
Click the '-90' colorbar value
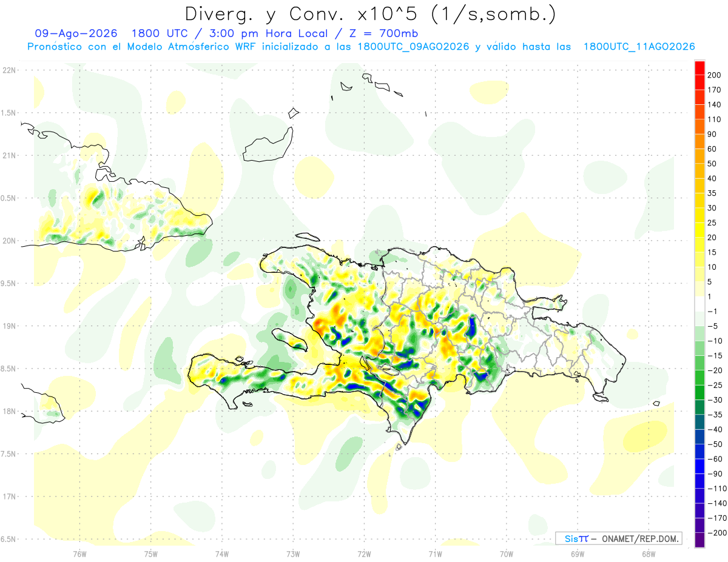[x=715, y=474]
